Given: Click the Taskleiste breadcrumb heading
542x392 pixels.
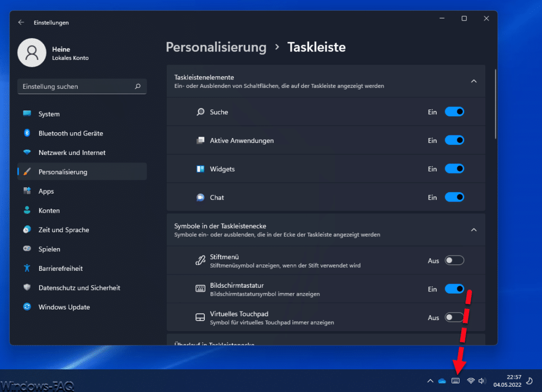Looking at the screenshot, I should pyautogui.click(x=317, y=47).
